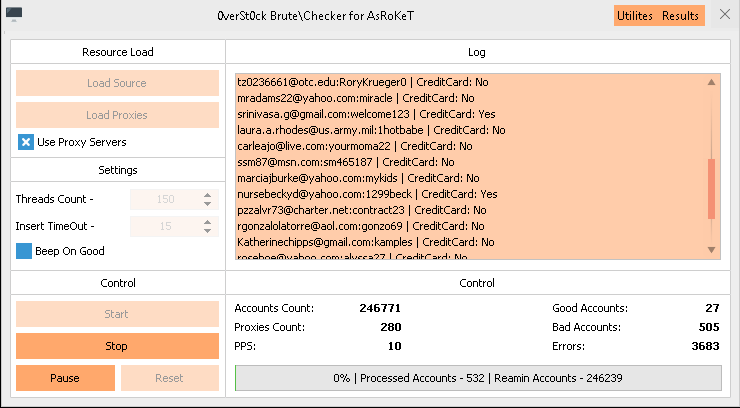Click the Processed Accounts progress bar

coord(478,378)
